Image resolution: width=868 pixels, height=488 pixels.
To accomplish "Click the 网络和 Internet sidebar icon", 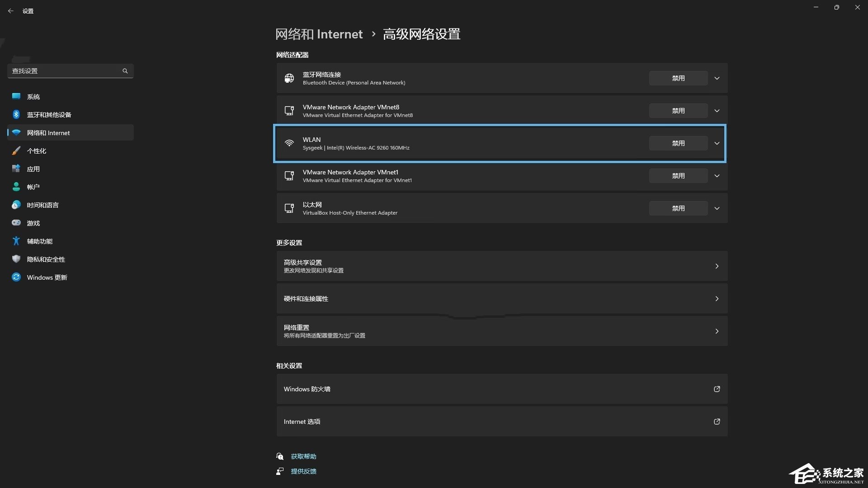I will [x=16, y=132].
